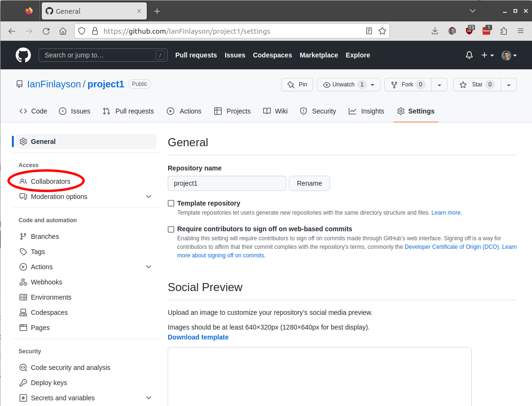The image size is (532, 406).
Task: Open the IanFinlayson owner link
Action: (x=54, y=84)
